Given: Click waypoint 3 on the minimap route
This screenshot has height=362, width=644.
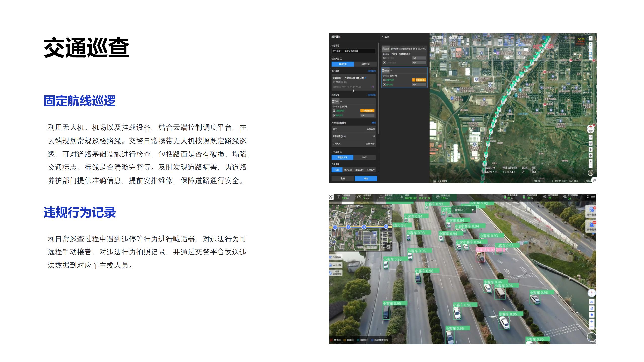Looking at the screenshot, I should [364, 227].
